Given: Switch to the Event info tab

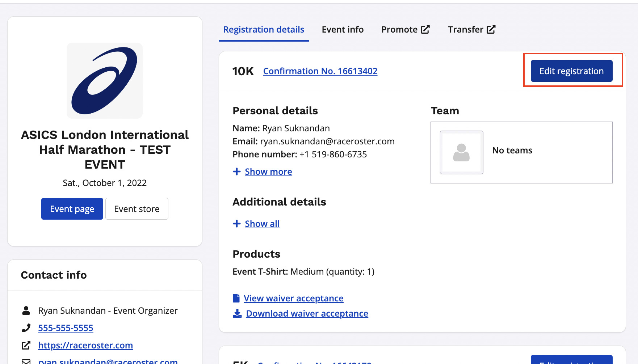Looking at the screenshot, I should pos(343,30).
